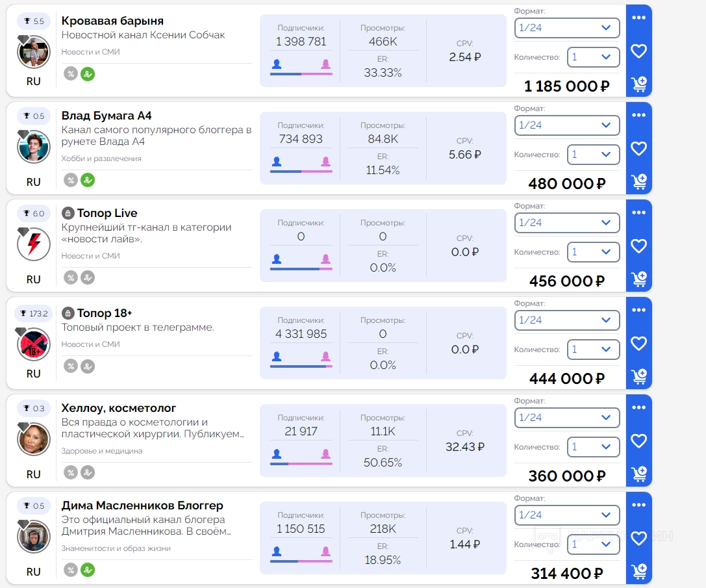Open three-dots menu for Топор Live
Image resolution: width=706 pixels, height=588 pixels.
point(638,212)
